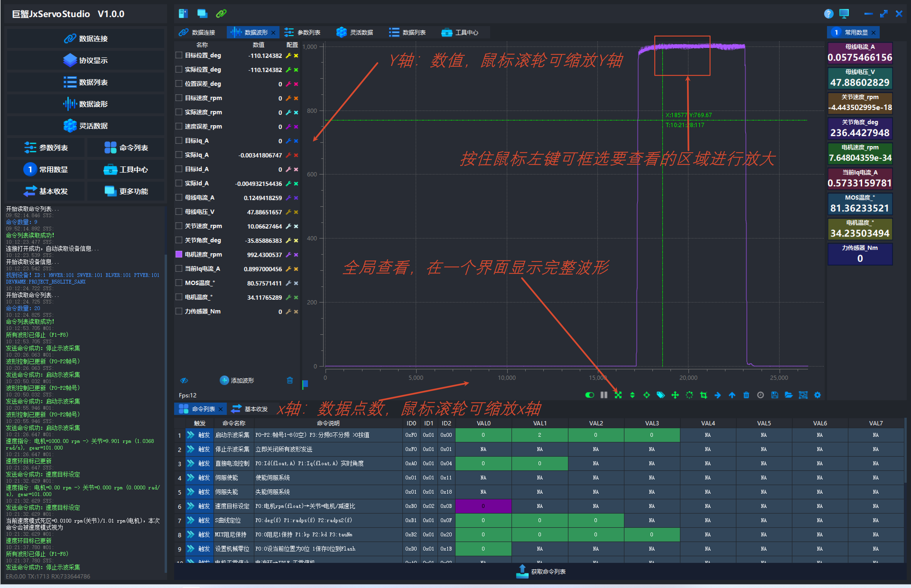This screenshot has width=911, height=588.
Task: Click the 添加波形 add waveform button
Action: click(x=237, y=380)
